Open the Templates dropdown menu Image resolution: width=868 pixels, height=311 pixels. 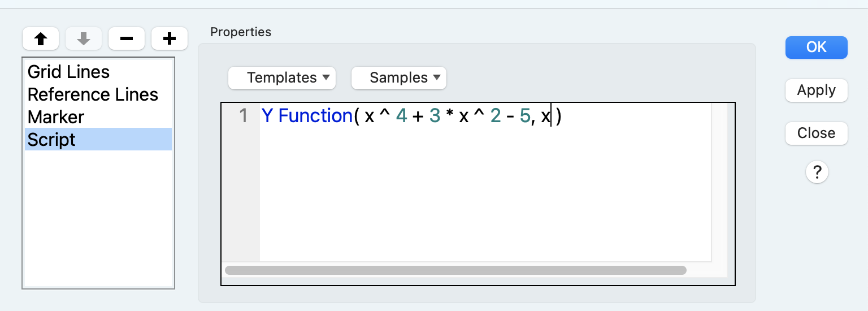[281, 78]
